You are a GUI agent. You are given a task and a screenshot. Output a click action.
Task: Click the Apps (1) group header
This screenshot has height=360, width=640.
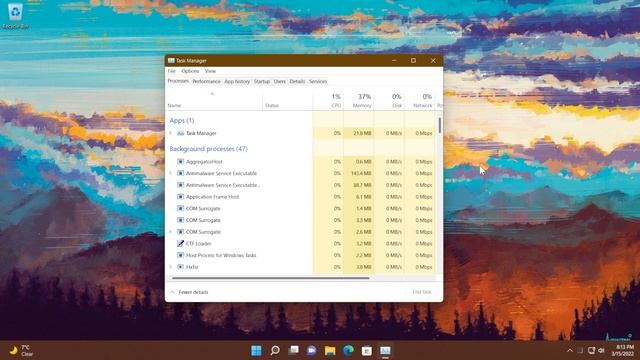(x=182, y=120)
